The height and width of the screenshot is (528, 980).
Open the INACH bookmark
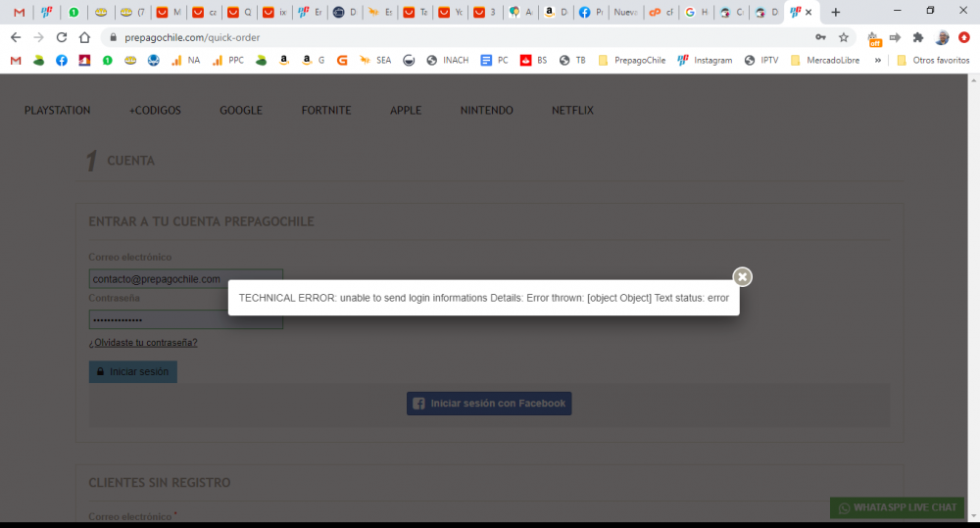[448, 61]
